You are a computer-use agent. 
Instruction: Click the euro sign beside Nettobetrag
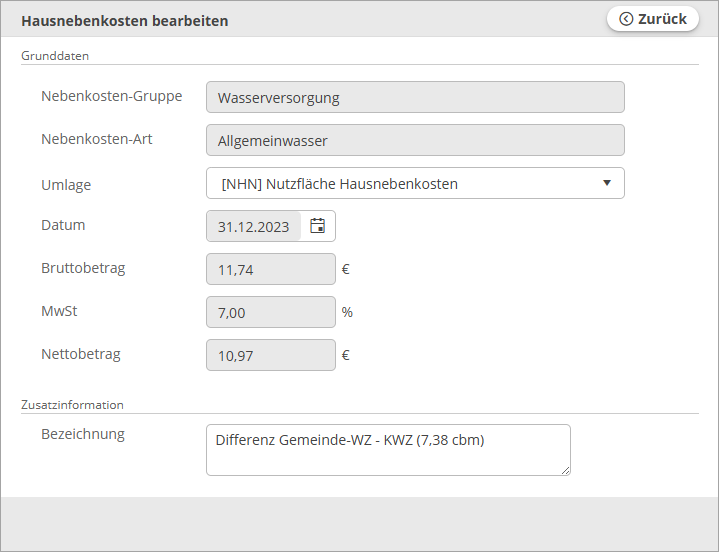coord(345,355)
